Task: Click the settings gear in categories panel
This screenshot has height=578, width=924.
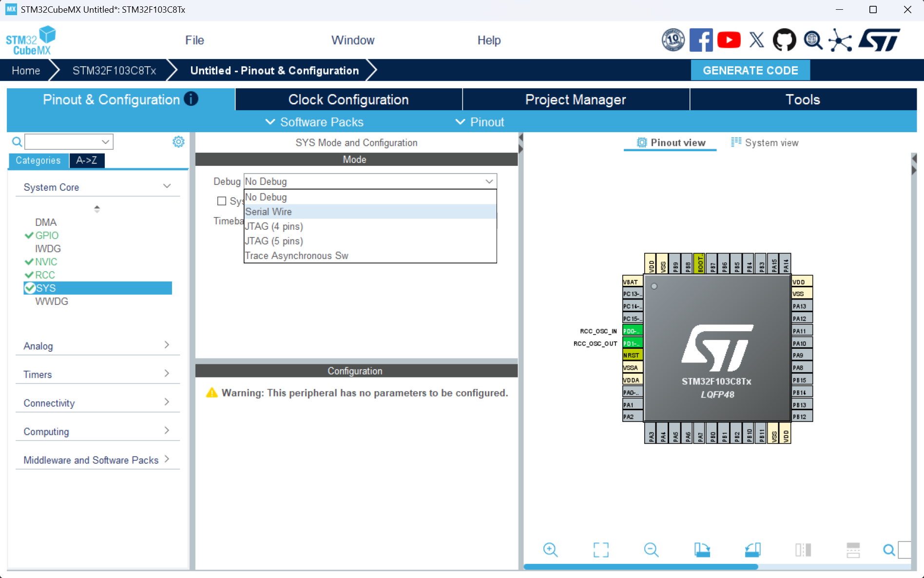Action: click(x=178, y=142)
